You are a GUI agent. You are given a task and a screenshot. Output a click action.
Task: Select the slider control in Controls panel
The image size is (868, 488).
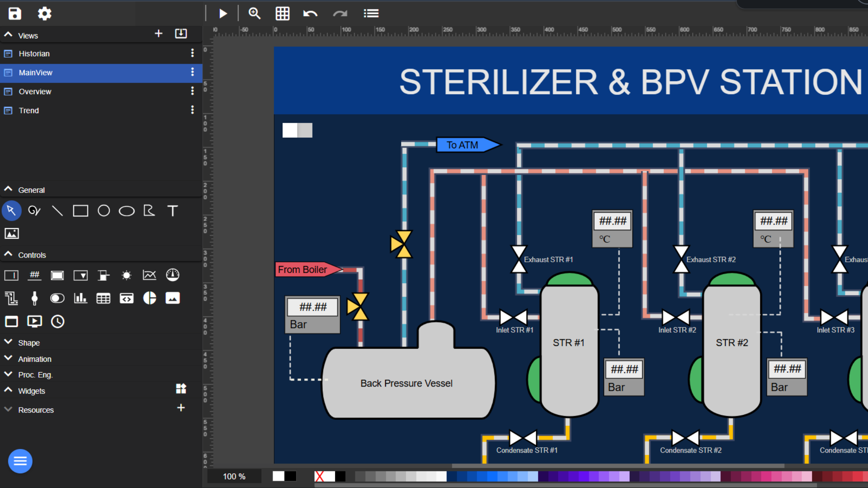(x=34, y=298)
